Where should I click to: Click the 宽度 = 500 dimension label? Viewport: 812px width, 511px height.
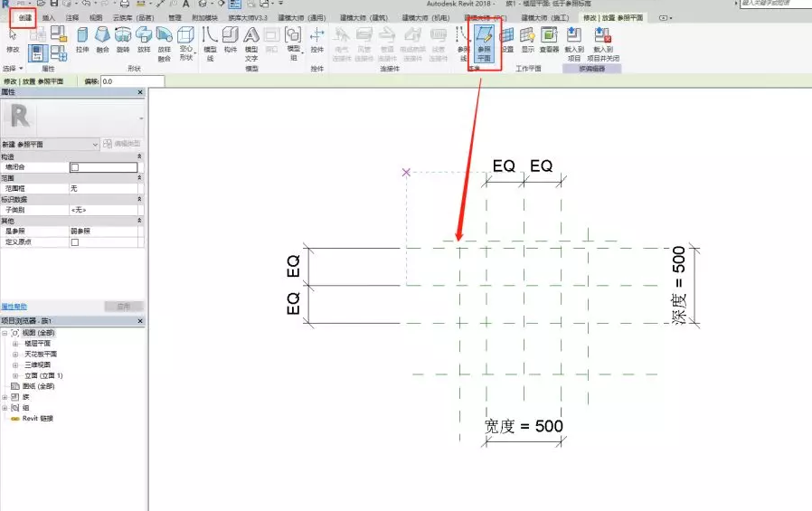click(x=524, y=426)
